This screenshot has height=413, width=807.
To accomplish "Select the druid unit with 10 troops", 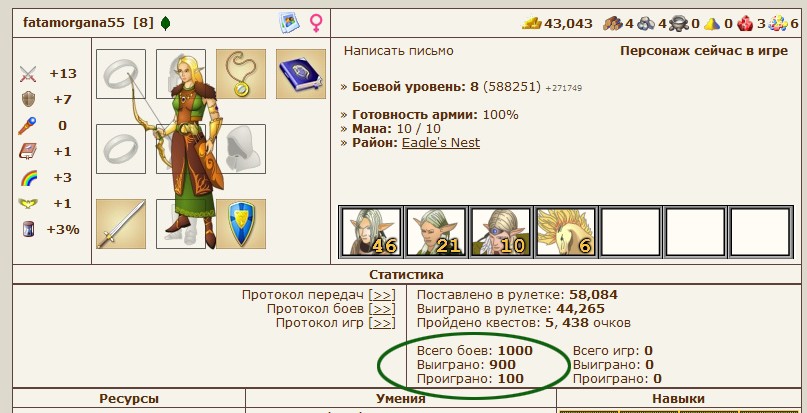I will [x=501, y=232].
